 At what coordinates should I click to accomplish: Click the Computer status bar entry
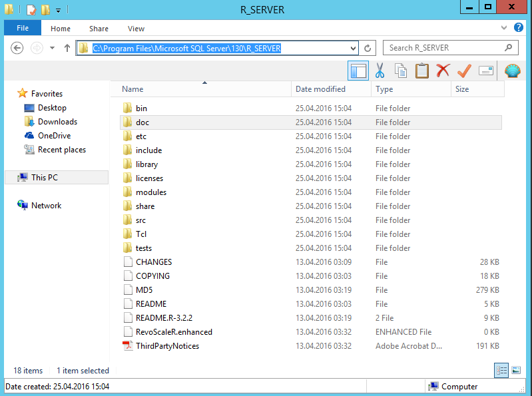pos(453,386)
